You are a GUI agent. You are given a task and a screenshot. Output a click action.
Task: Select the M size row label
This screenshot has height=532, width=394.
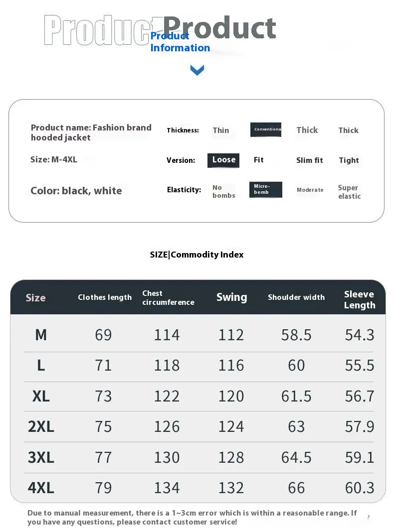pyautogui.click(x=41, y=335)
